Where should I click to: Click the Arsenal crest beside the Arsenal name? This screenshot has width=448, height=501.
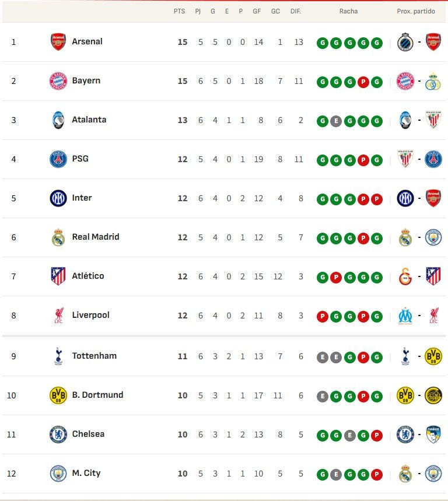(58, 42)
